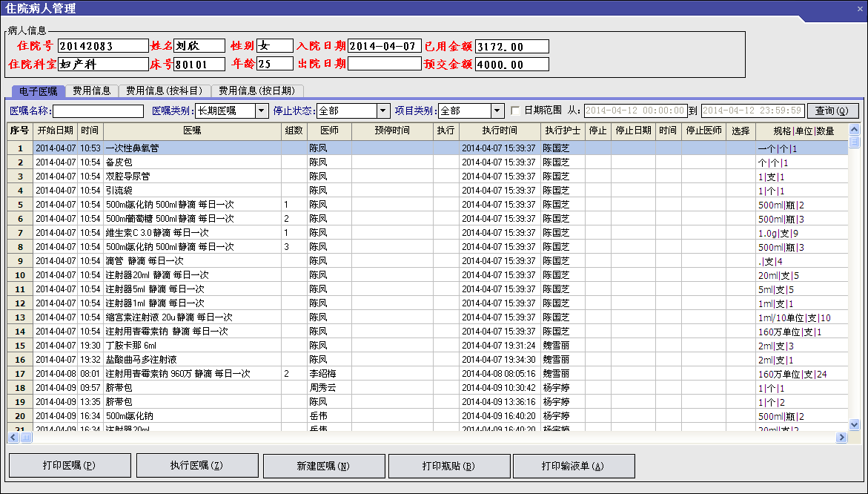This screenshot has width=868, height=494.
Task: Close the 住院病人管理 window
Action: coord(860,9)
